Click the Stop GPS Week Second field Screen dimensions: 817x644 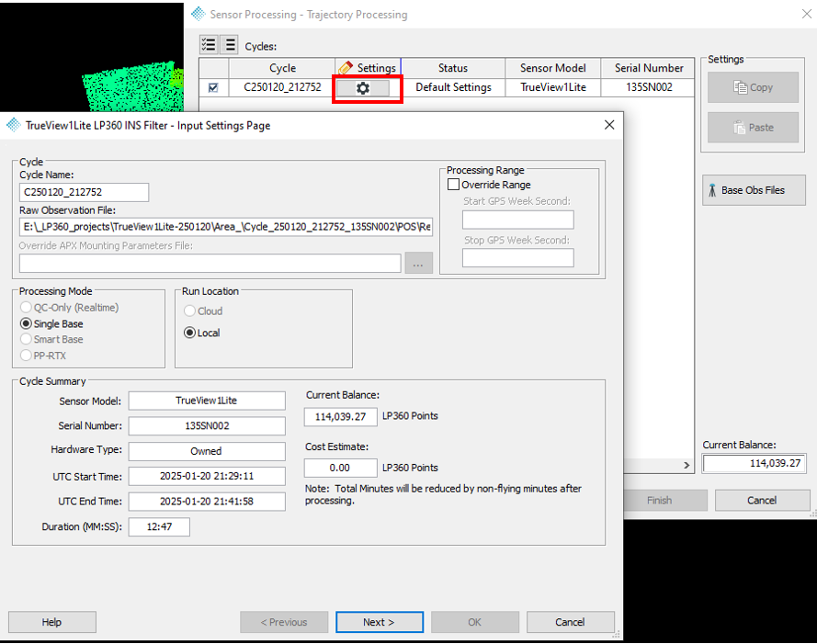point(518,258)
